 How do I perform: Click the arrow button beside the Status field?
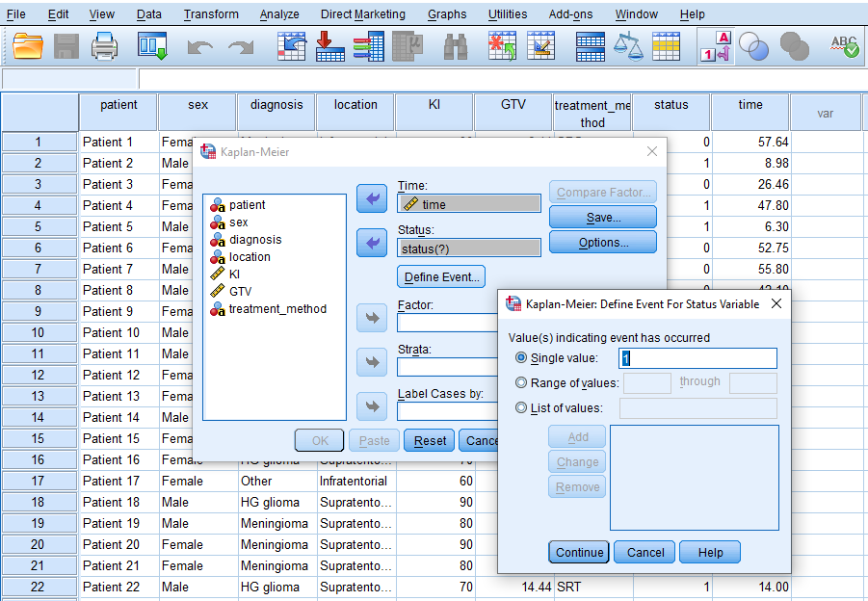[372, 243]
